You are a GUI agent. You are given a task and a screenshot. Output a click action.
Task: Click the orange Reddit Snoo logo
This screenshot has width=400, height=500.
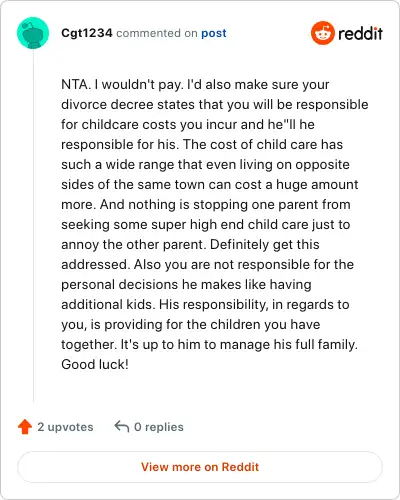[x=323, y=33]
